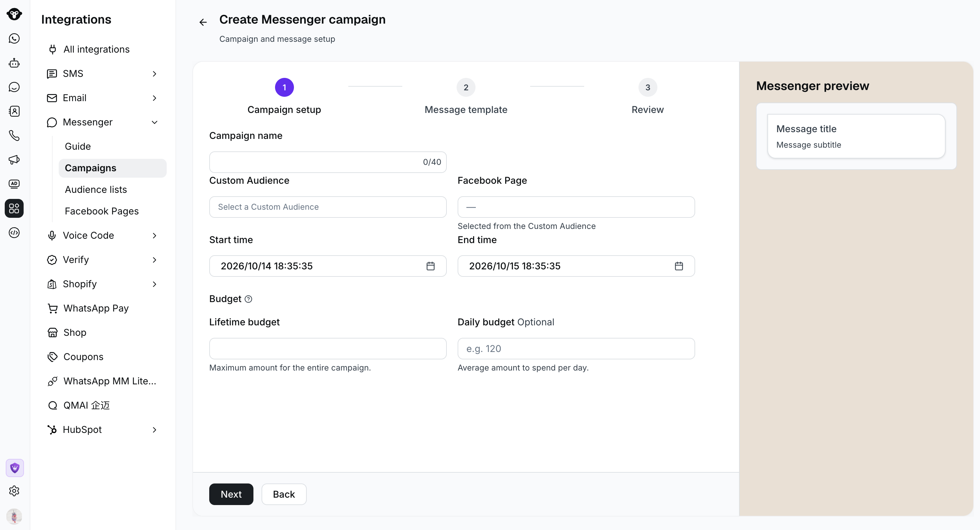Open the phone calls icon in rail

[x=14, y=136]
